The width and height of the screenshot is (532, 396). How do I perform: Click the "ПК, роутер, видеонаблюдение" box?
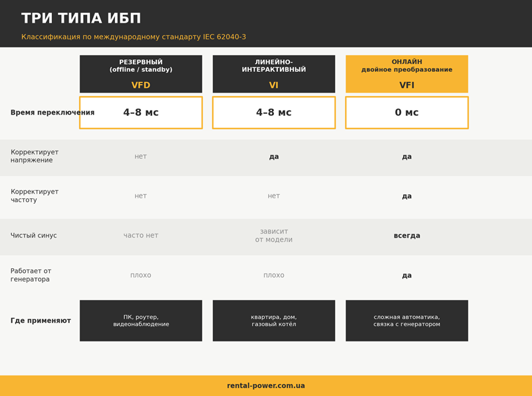click(141, 321)
